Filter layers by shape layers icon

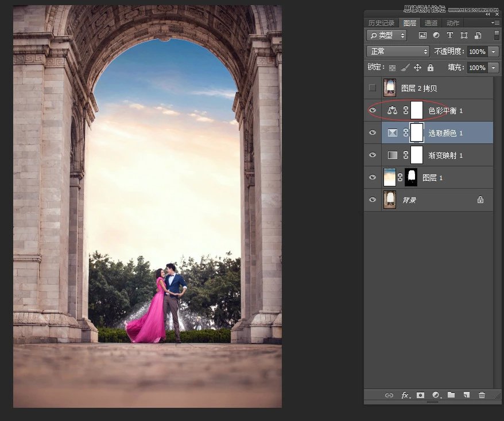tap(464, 36)
